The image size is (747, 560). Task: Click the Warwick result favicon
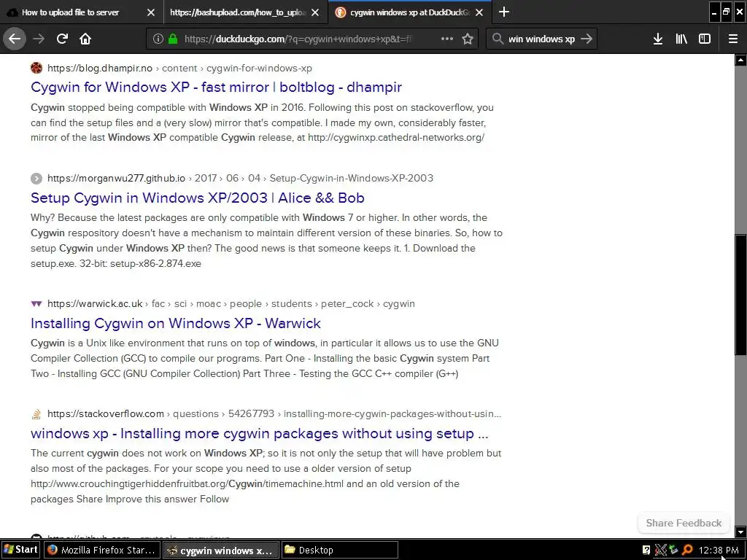tap(36, 304)
